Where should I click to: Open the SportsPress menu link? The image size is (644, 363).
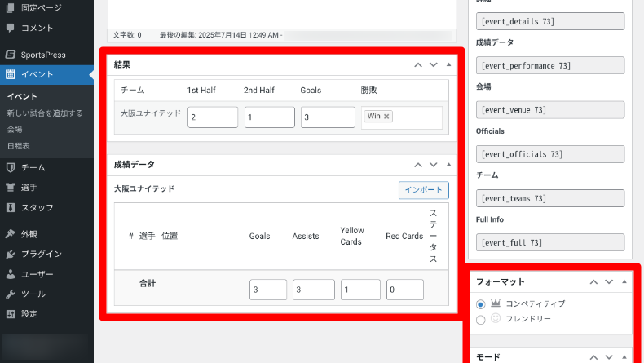coord(43,55)
